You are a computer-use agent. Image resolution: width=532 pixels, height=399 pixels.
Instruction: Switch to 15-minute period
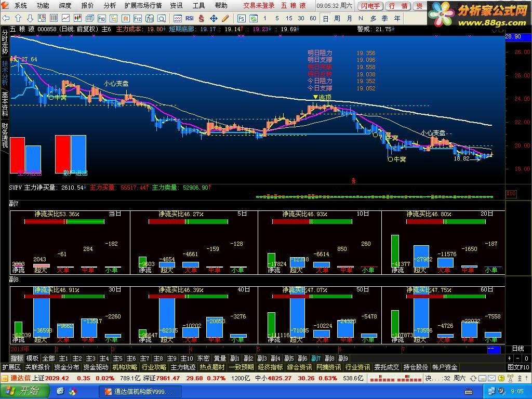click(289, 18)
